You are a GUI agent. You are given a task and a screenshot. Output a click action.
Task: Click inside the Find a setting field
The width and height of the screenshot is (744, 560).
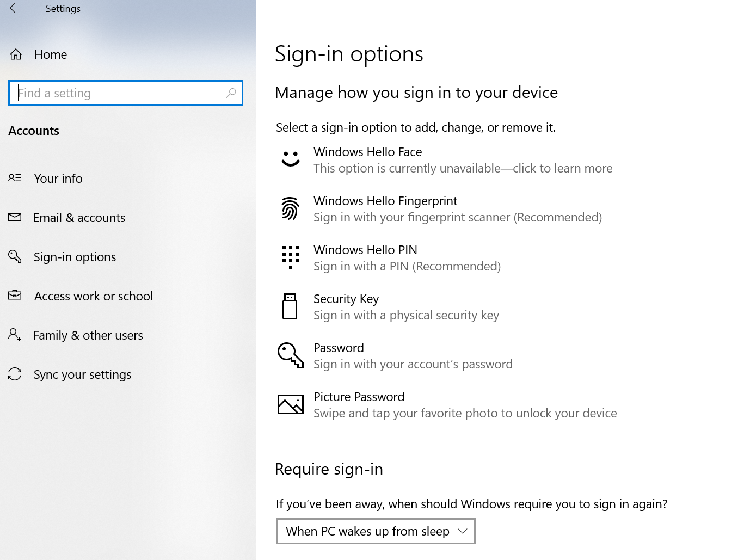tap(109, 93)
